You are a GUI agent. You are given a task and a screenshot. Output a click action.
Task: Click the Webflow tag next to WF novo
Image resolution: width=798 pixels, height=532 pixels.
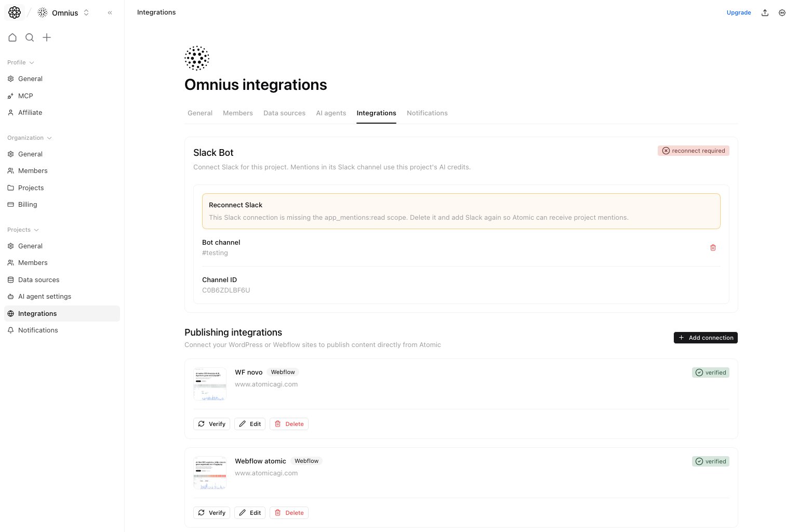point(283,373)
